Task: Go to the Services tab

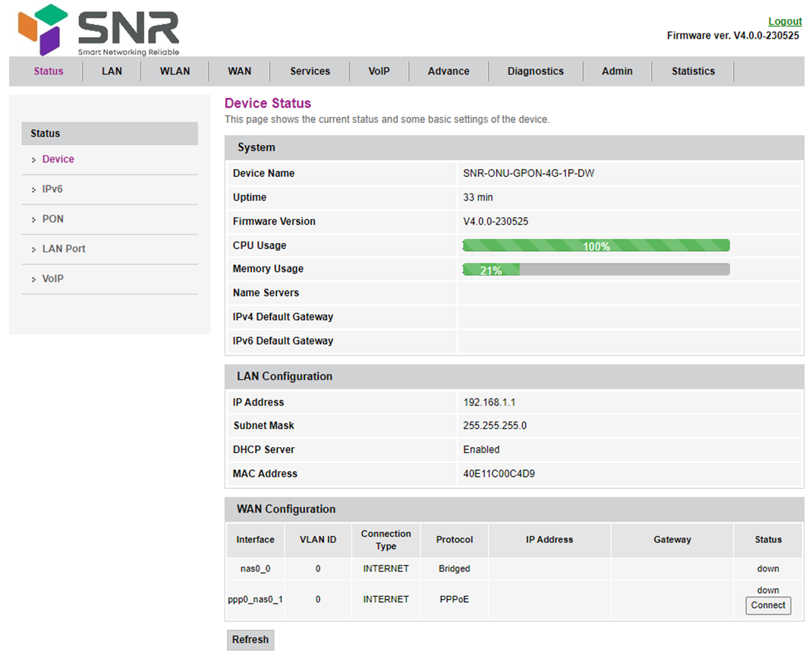Action: pos(310,71)
